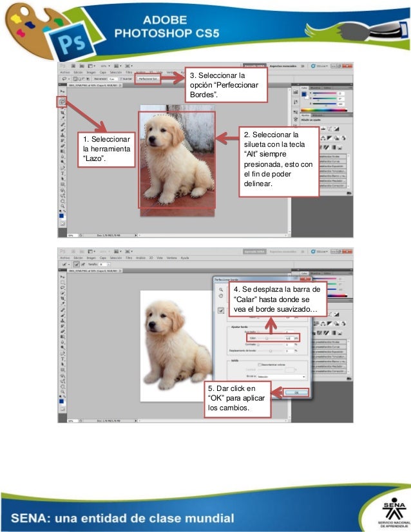Switch to the Muestras tab in the Color panel
The image size is (411, 532).
(315, 88)
